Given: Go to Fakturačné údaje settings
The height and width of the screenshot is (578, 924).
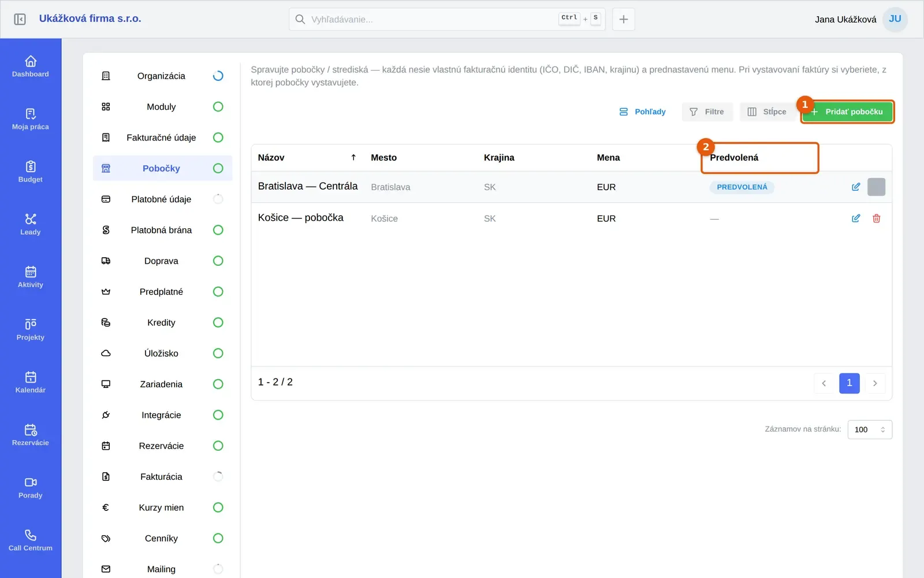Looking at the screenshot, I should pos(162,138).
